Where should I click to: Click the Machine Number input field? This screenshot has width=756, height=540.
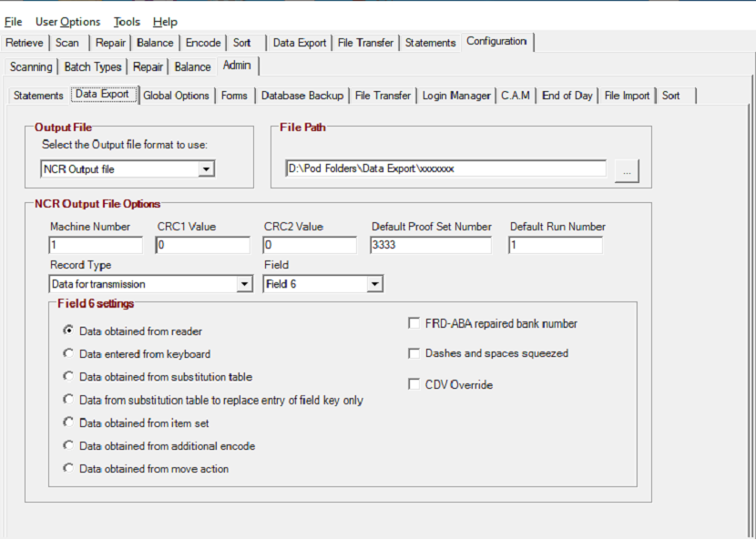pos(96,245)
